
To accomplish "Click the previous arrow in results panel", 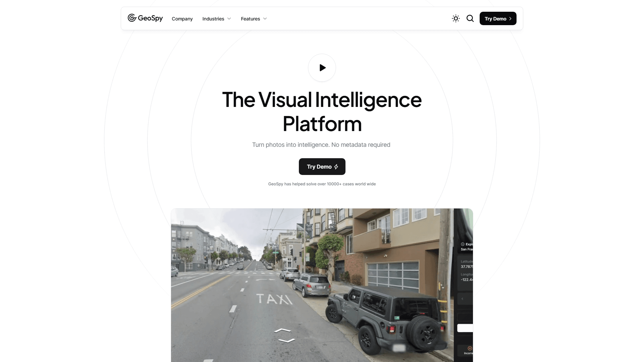I will pos(462,299).
